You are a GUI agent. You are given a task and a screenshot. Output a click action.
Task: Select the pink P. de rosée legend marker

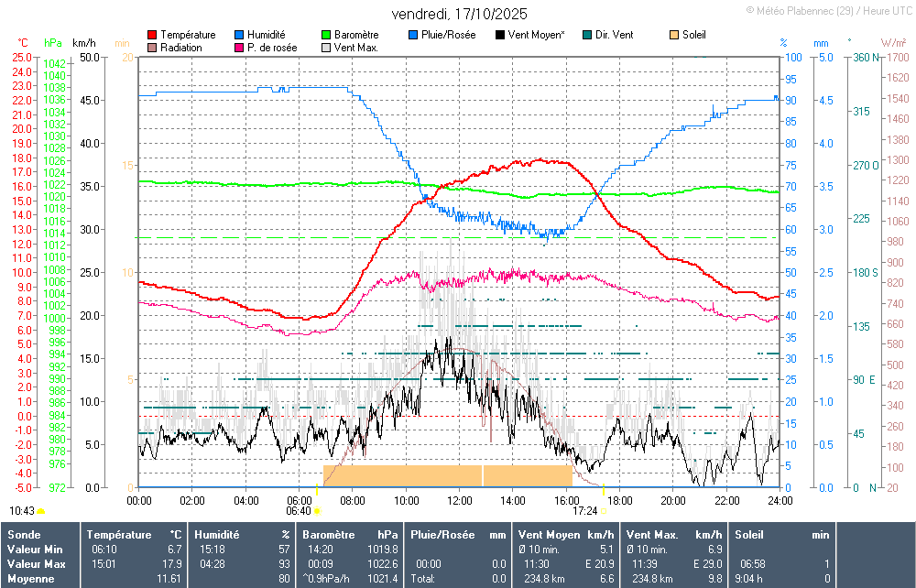240,47
